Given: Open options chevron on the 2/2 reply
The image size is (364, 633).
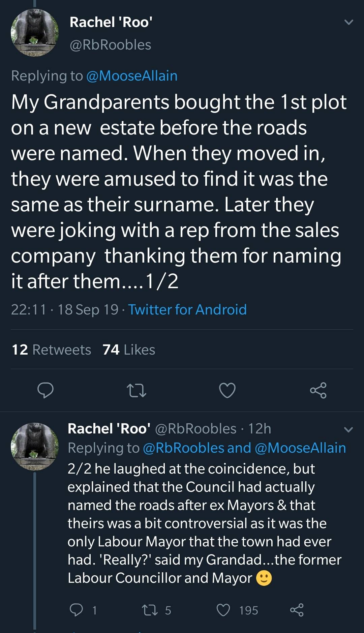Looking at the screenshot, I should [x=348, y=430].
